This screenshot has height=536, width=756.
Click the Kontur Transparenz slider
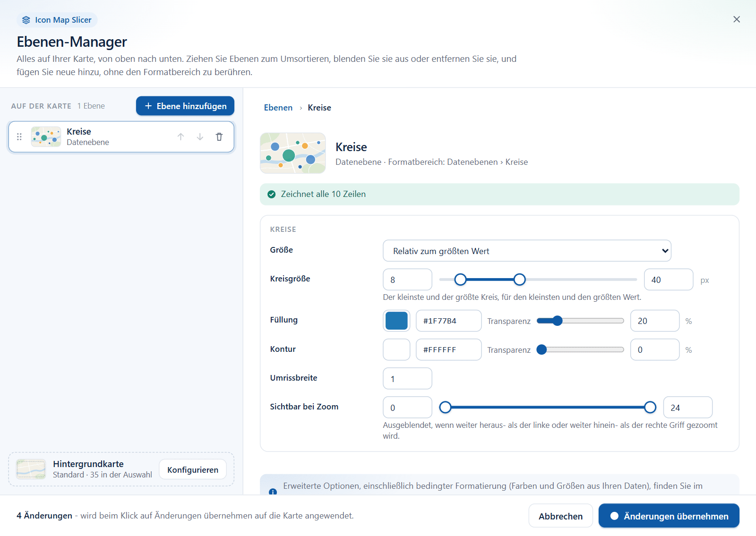[580, 349]
